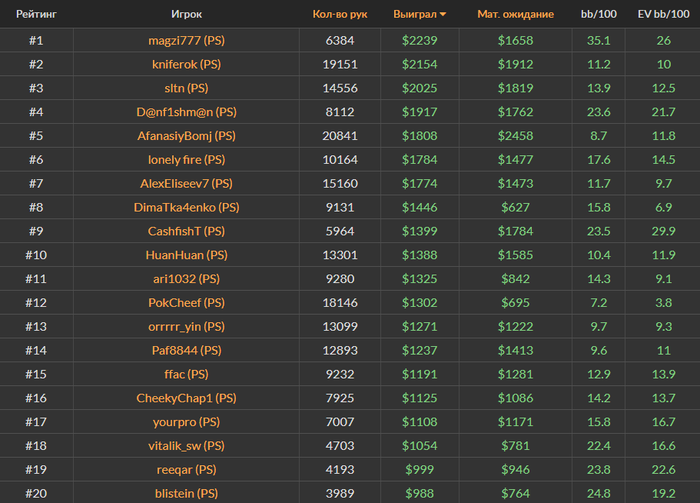Image resolution: width=700 pixels, height=503 pixels.
Task: Open kniferok (PS) player link
Action: (x=187, y=64)
